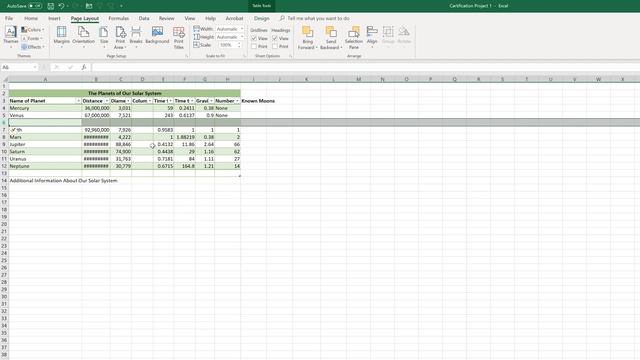Click the Send Backward button
640x360 pixels.
331,38
